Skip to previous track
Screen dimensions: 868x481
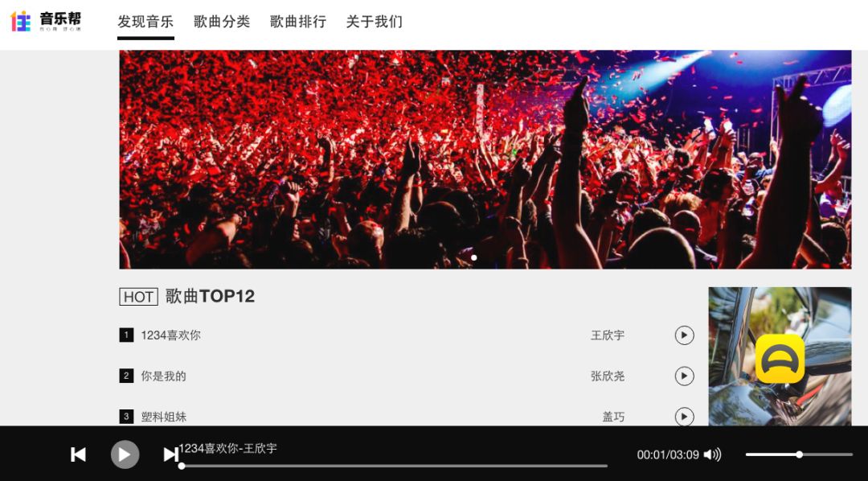coord(78,454)
